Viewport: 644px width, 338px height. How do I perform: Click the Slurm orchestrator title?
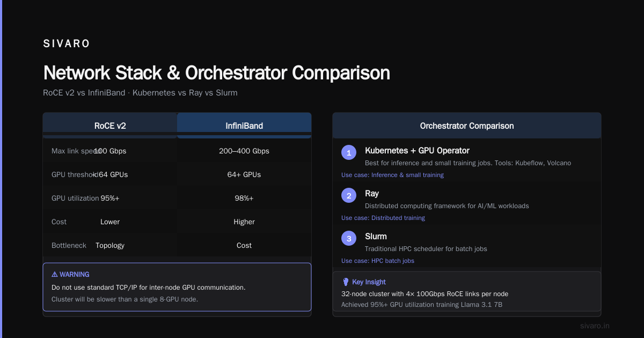(376, 237)
